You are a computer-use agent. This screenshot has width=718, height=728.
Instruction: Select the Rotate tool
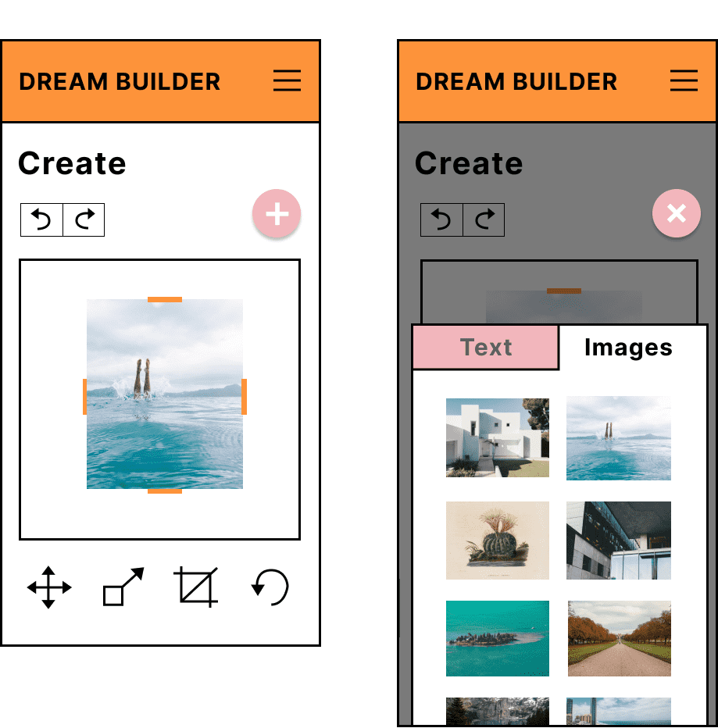click(x=270, y=587)
